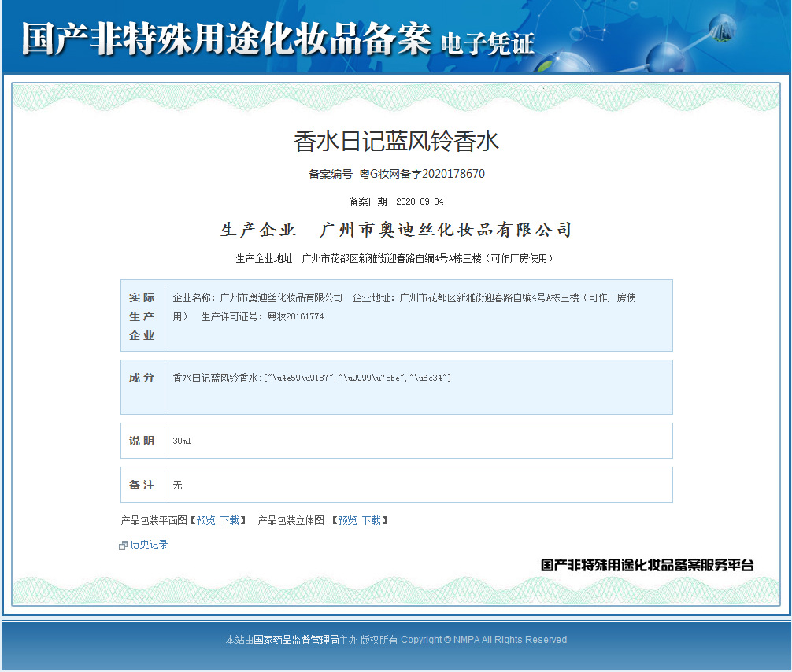Open 预览 preview for 产品包装立体图
Image resolution: width=792 pixels, height=672 pixels.
coord(347,520)
